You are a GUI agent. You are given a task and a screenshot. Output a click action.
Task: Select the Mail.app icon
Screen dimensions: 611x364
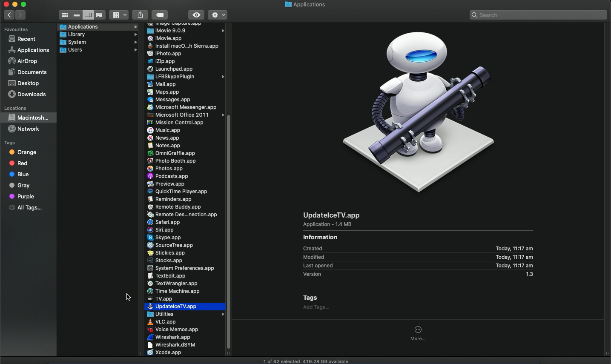coord(150,84)
